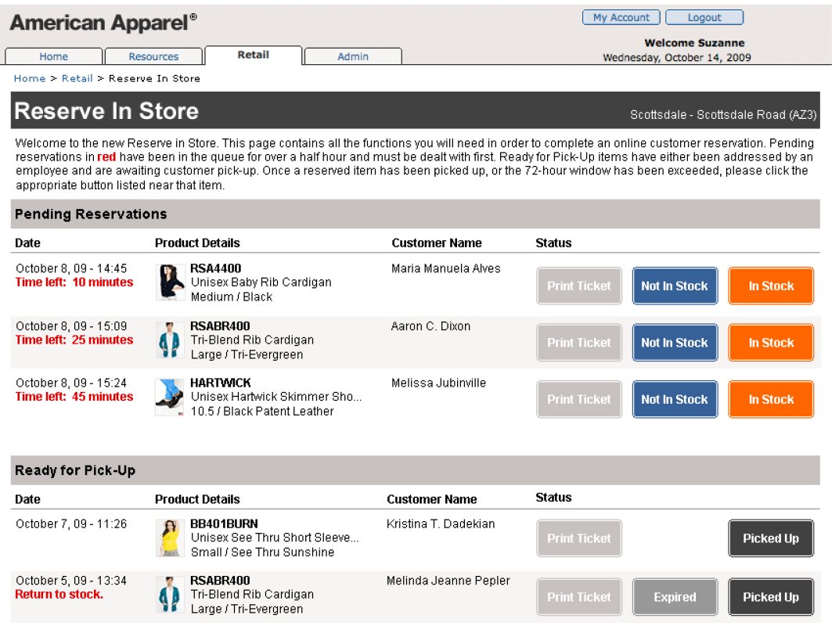Click the 'Time left: 45 minutes' warning
Screen dimensions: 839x644
74,397
